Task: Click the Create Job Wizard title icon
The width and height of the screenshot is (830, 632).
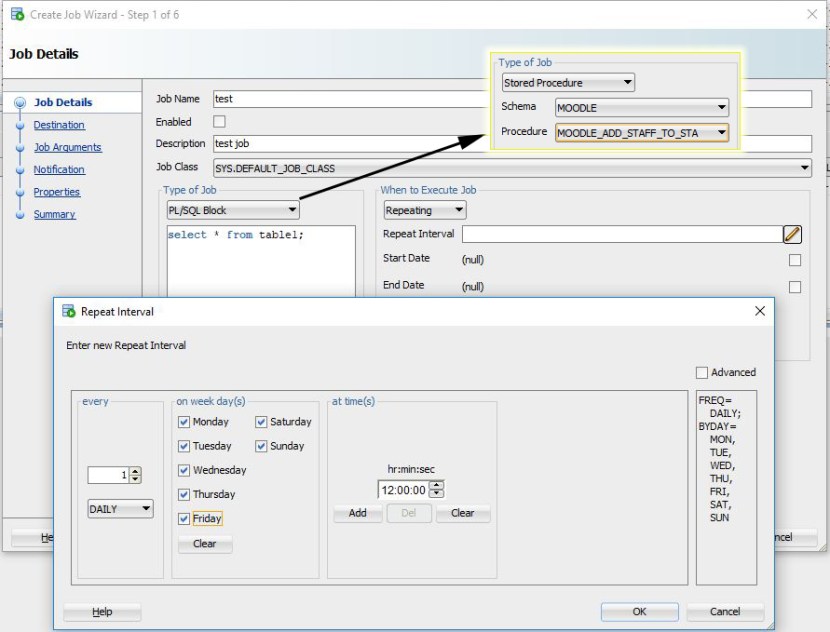Action: (x=17, y=15)
